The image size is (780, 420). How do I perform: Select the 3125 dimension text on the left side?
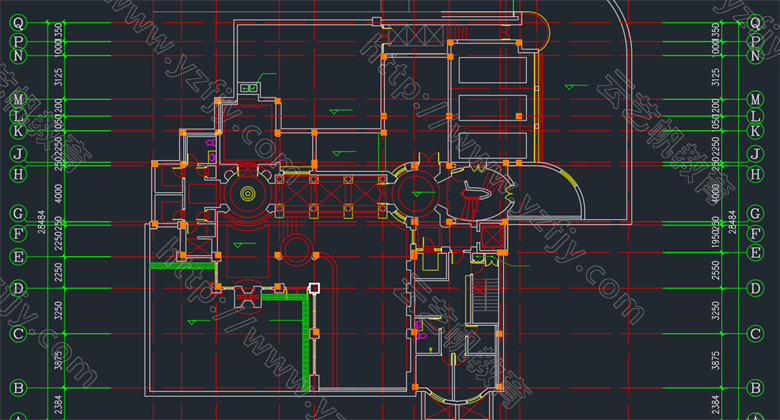(59, 78)
